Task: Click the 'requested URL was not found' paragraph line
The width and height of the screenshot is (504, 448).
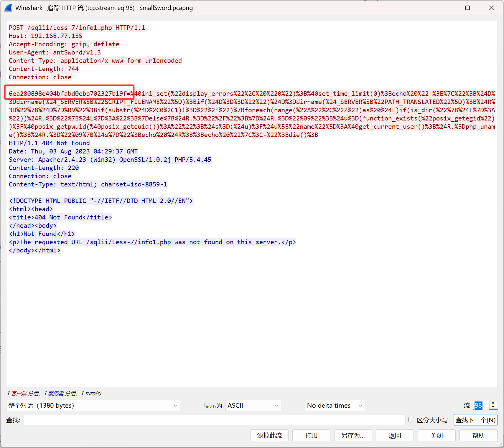Action: (x=152, y=242)
